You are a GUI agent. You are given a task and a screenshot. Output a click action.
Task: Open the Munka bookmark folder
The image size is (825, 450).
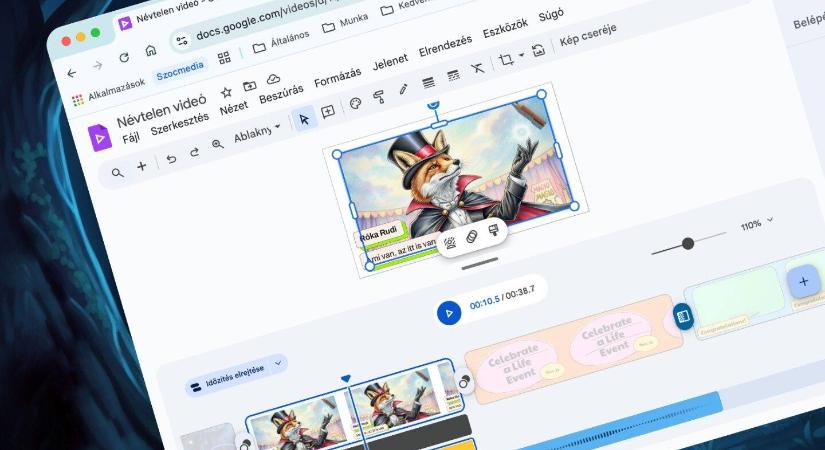point(345,23)
